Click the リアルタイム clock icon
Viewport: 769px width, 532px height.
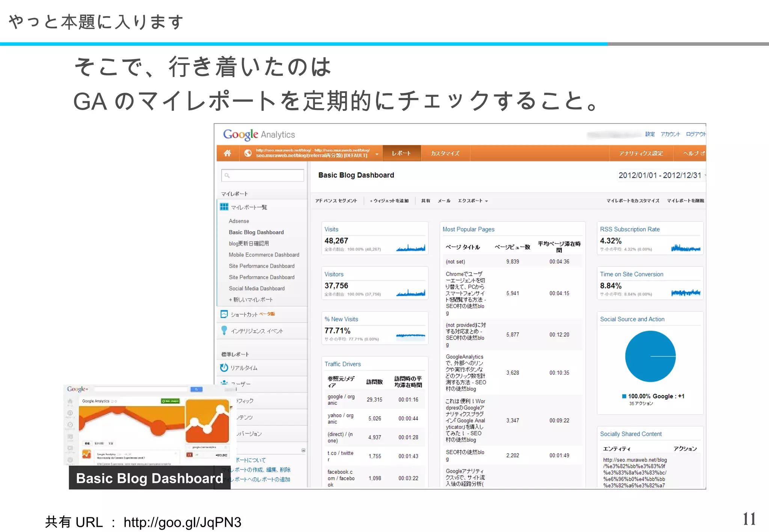(x=224, y=368)
